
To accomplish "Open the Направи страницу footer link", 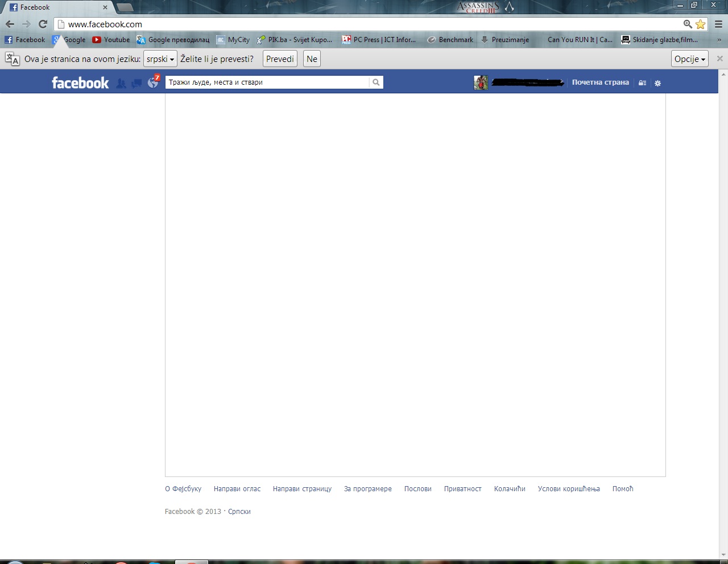I will (302, 489).
